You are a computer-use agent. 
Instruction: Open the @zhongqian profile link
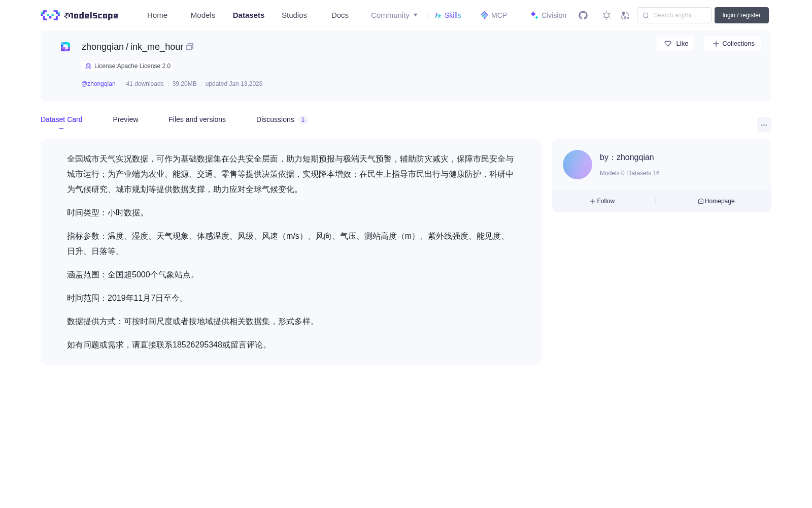click(x=98, y=84)
